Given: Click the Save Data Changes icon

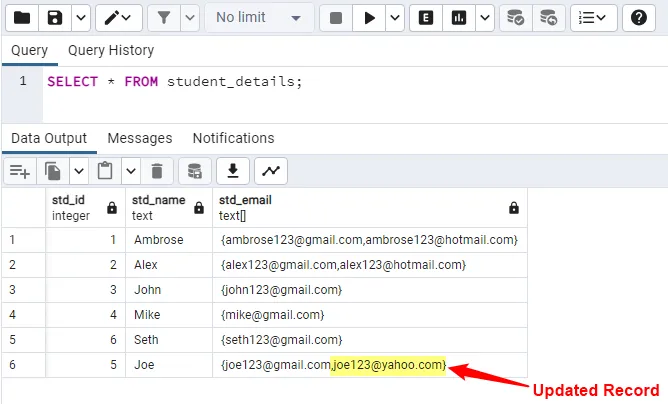Looking at the screenshot, I should [x=194, y=172].
